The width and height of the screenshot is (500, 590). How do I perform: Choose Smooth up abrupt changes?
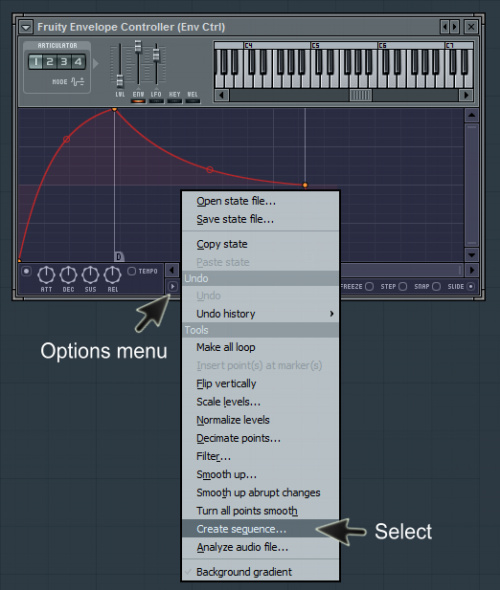pos(261,493)
